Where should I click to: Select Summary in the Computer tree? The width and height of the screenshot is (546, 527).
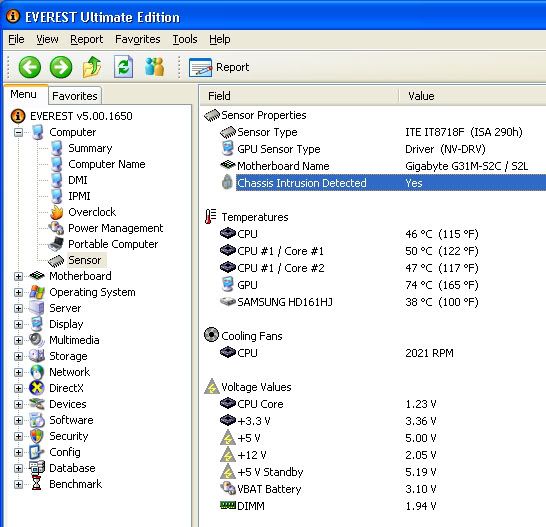(90, 148)
